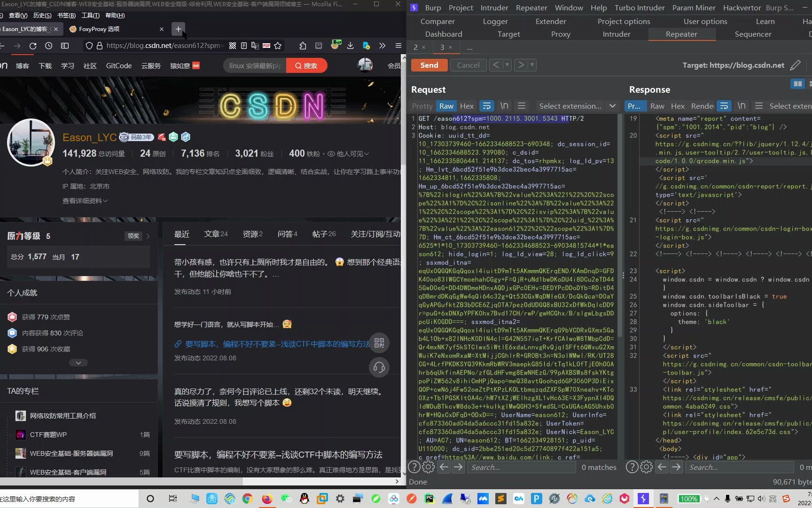
Task: Expand 查看详细资料 profile details
Action: tap(85, 201)
